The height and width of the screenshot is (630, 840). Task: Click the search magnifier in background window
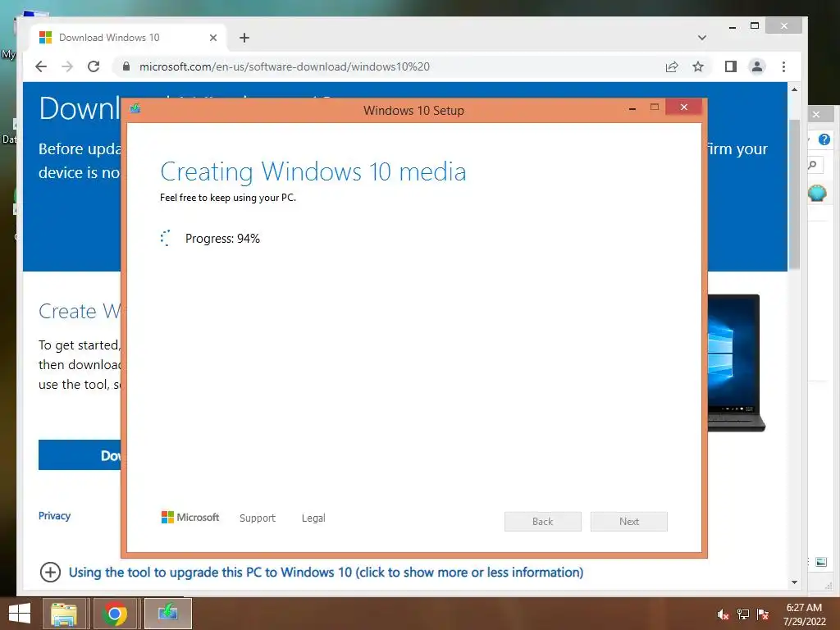(813, 165)
